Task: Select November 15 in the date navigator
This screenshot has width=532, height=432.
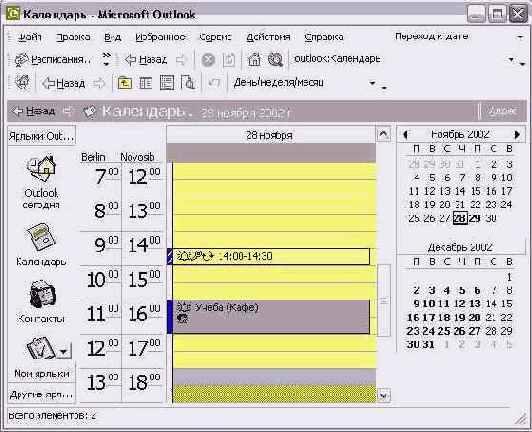Action: pos(476,191)
